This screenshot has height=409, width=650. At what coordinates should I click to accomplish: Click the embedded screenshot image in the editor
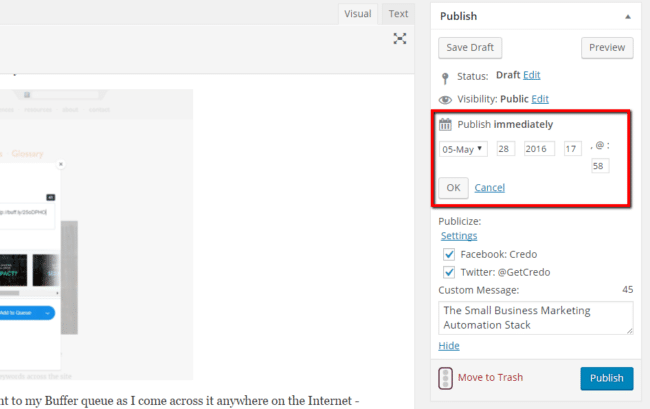[96, 234]
